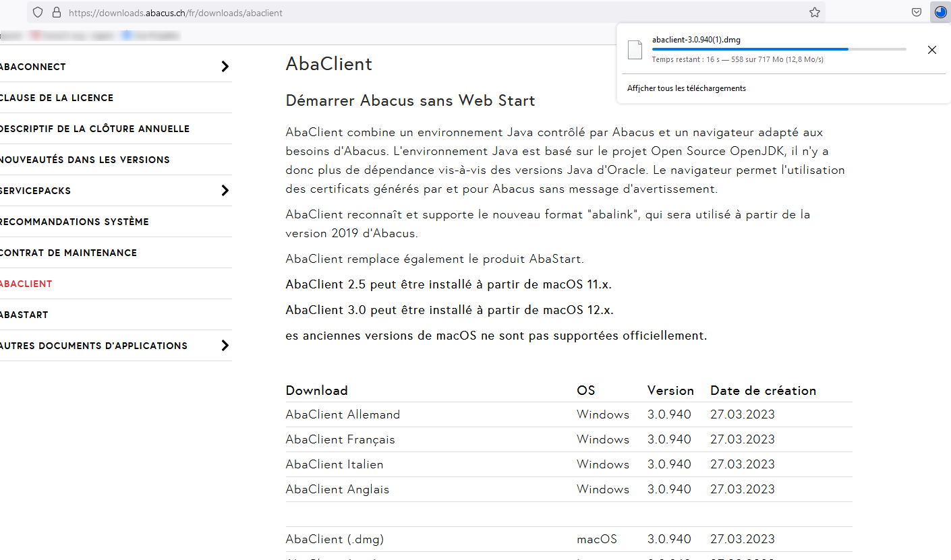Click the AbaClient page heading
951x560 pixels.
[x=329, y=64]
